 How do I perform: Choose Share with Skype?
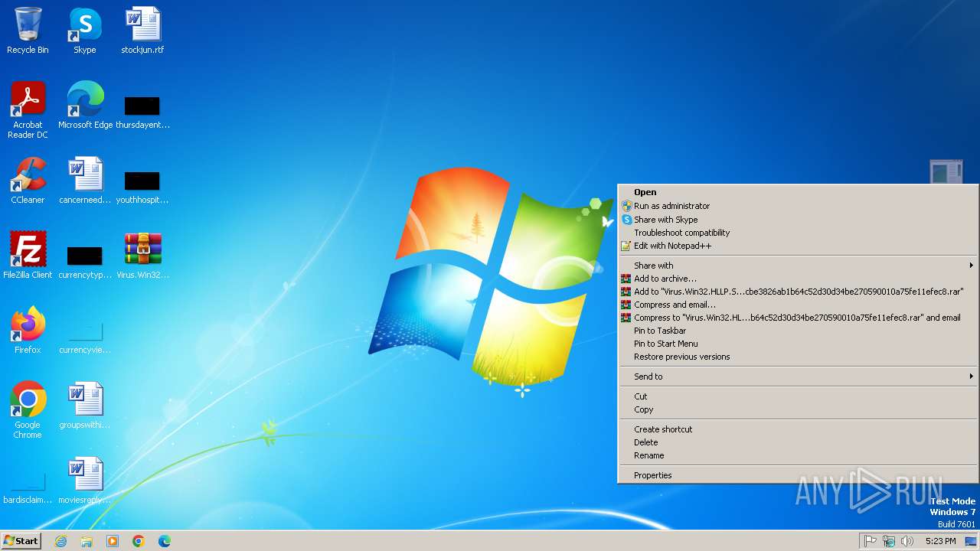pos(798,220)
